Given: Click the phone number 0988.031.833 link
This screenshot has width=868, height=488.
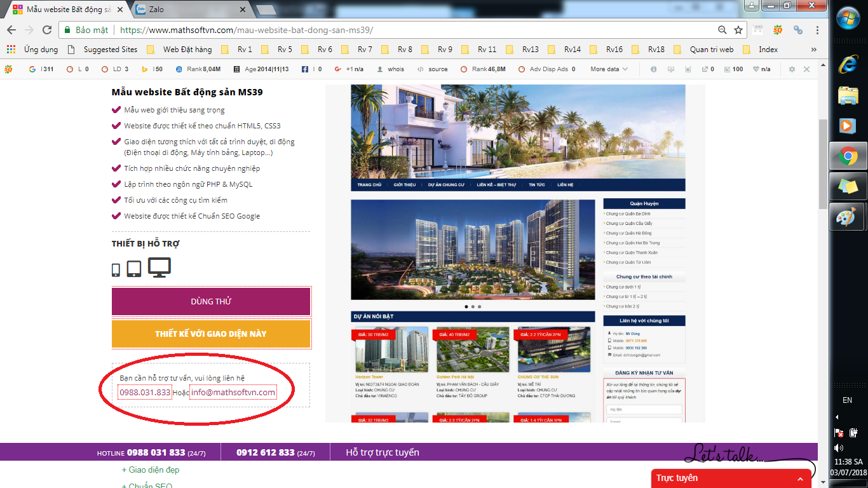Looking at the screenshot, I should click(145, 392).
